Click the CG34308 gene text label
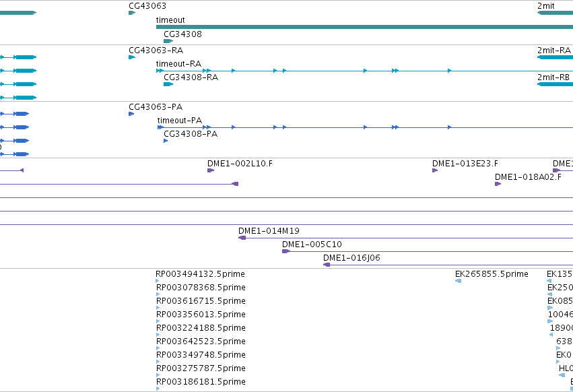Image resolution: width=573 pixels, height=392 pixels. pos(182,34)
